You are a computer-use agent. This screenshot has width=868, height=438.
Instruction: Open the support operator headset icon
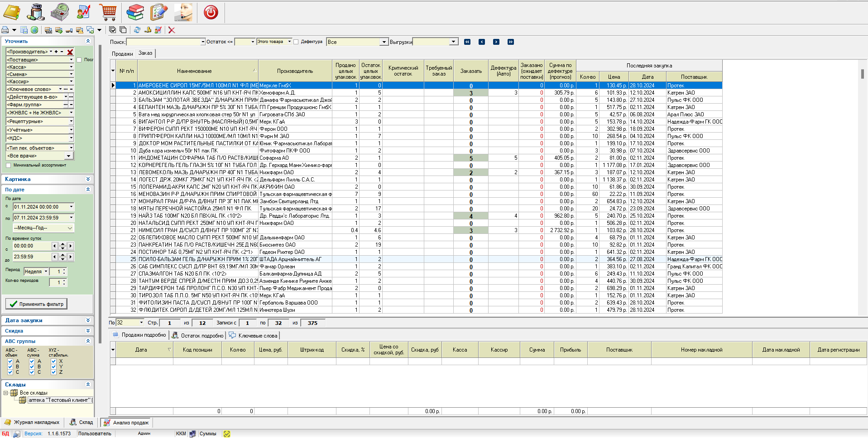coord(184,12)
